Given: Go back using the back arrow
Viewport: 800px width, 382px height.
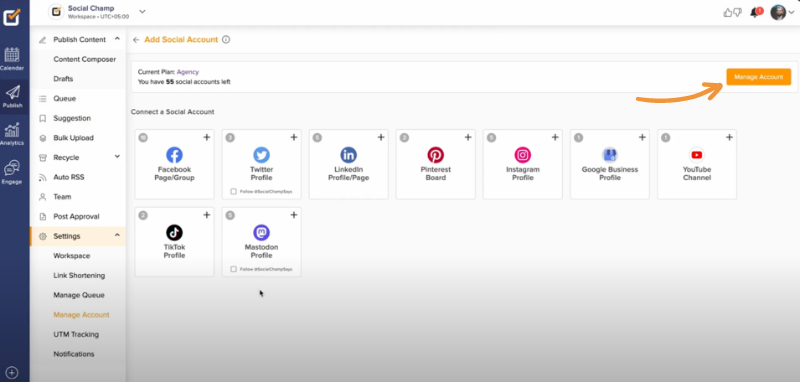Looking at the screenshot, I should click(136, 40).
